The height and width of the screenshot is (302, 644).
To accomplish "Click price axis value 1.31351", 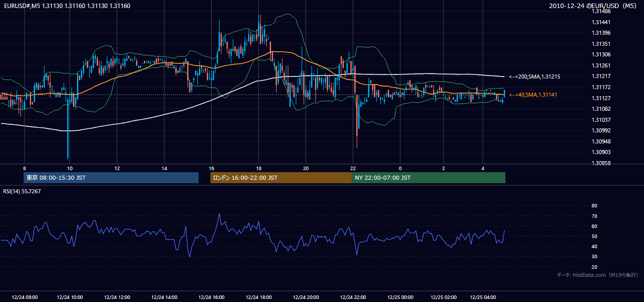I will [x=601, y=44].
